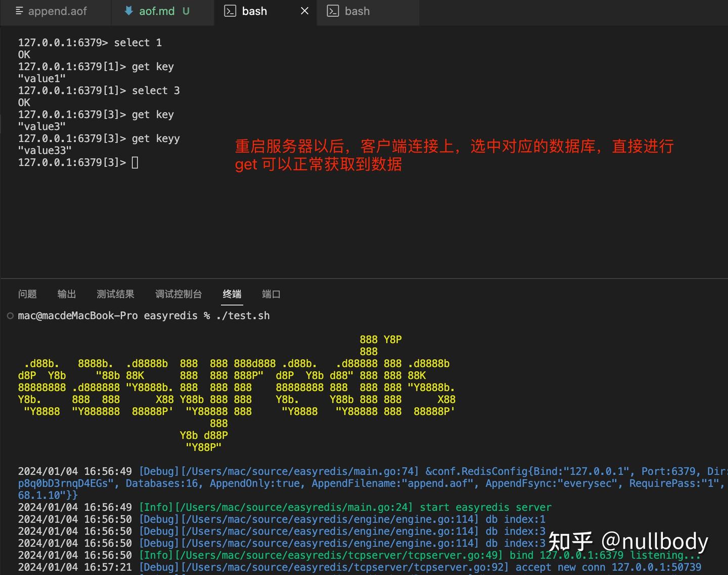Click the main.go:74 file path in the log

(298, 471)
